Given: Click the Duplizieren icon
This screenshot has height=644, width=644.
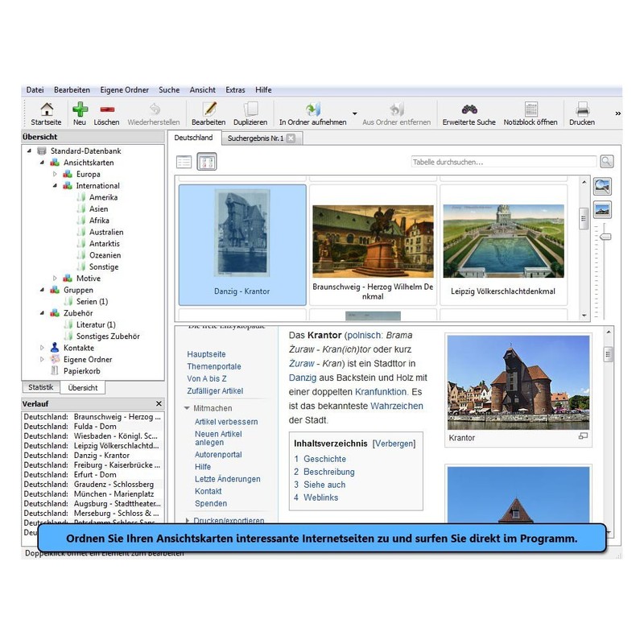Looking at the screenshot, I should (x=250, y=110).
